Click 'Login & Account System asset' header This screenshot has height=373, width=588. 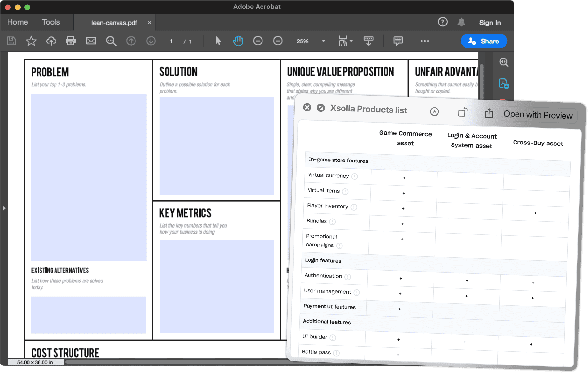click(x=472, y=141)
